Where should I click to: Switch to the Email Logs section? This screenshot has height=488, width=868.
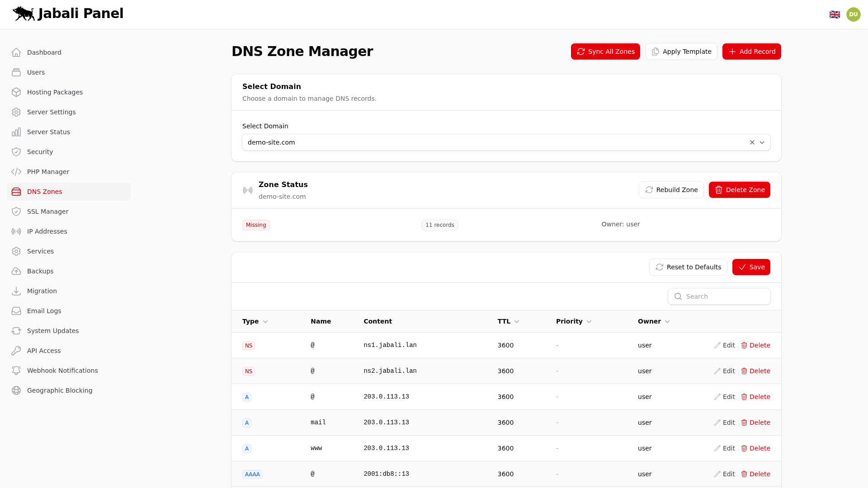(x=44, y=311)
